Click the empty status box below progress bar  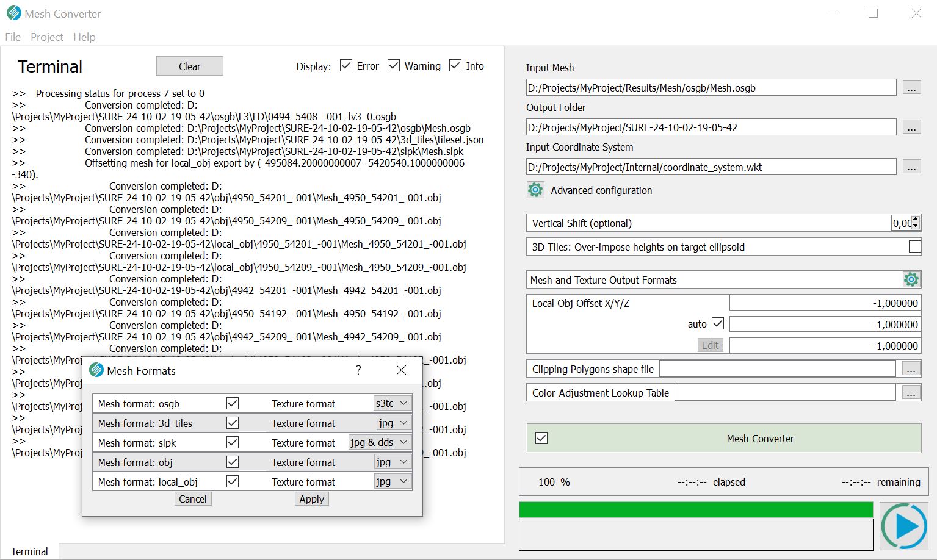pos(696,534)
